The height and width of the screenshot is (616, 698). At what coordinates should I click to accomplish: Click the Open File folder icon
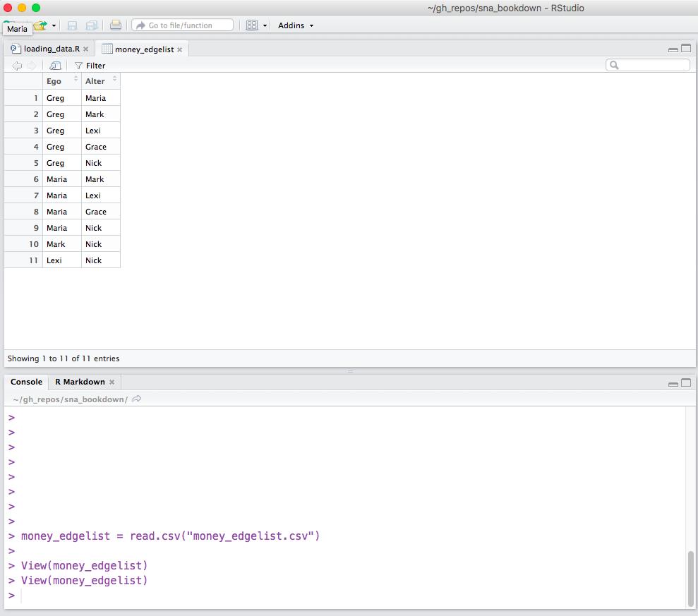(40, 25)
